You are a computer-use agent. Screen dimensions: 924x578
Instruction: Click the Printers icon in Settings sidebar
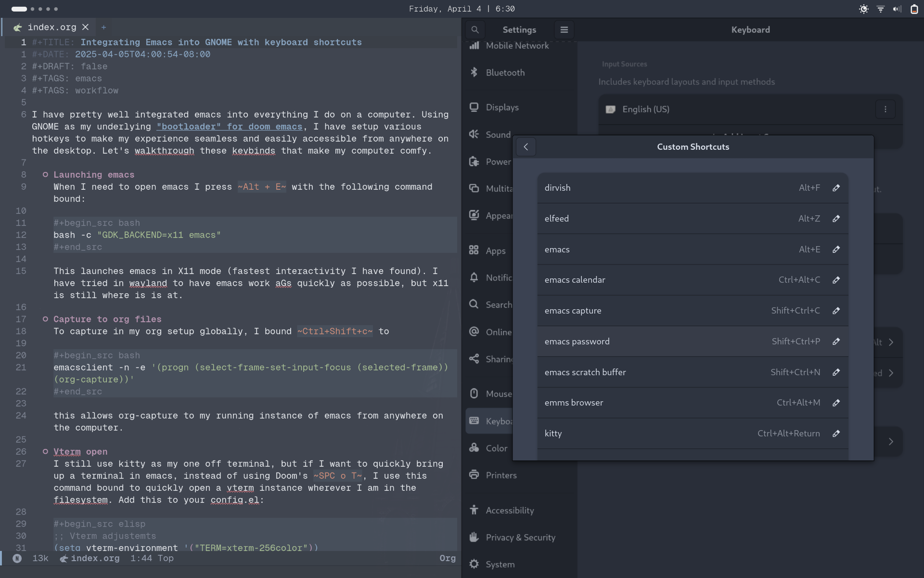coord(474,475)
